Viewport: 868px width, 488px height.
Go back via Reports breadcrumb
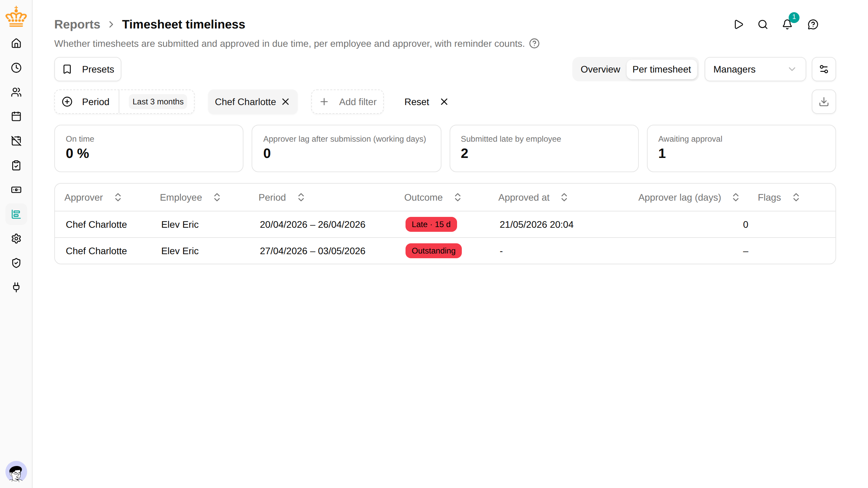pos(77,24)
